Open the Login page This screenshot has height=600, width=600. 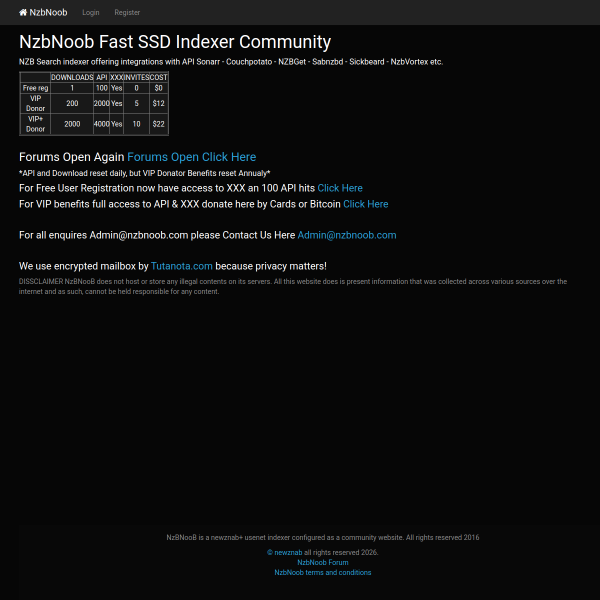tap(91, 13)
